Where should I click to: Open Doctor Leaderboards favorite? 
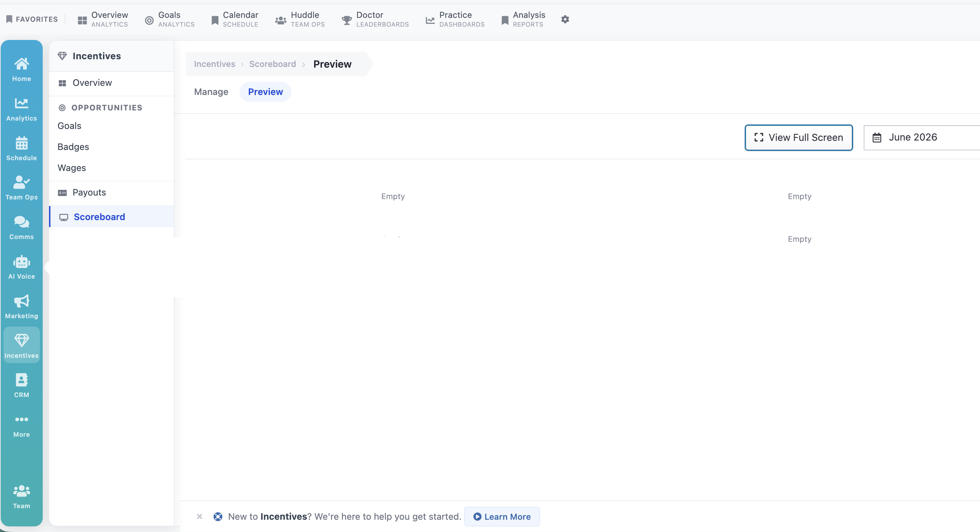[x=375, y=19]
